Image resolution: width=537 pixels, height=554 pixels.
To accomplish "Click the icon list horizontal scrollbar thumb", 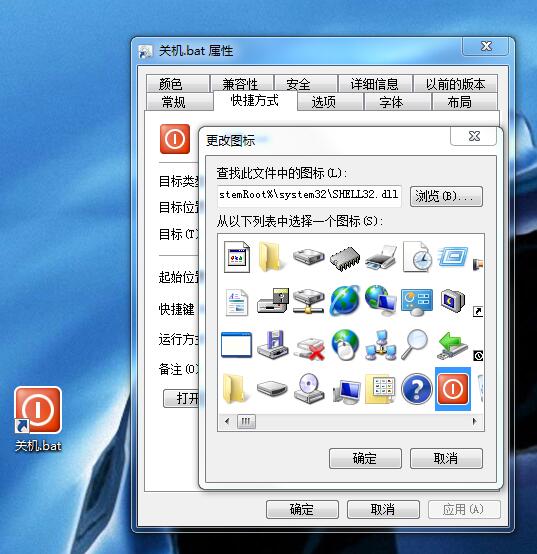I will (246, 421).
